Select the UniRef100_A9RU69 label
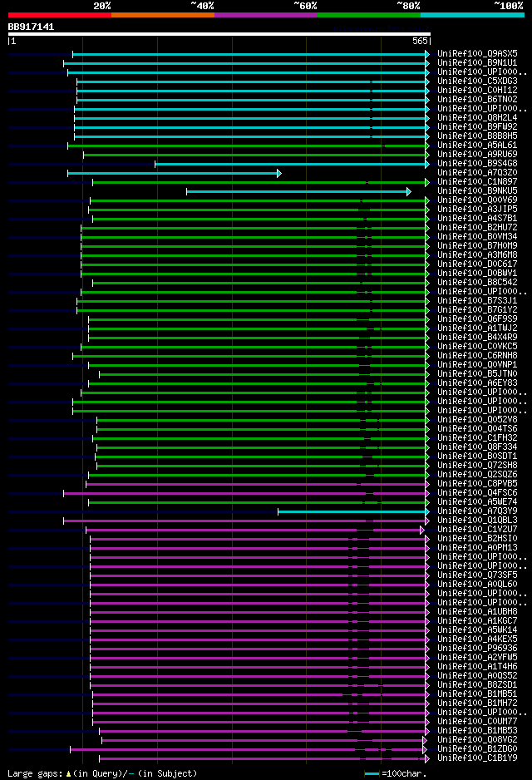 pyautogui.click(x=477, y=154)
